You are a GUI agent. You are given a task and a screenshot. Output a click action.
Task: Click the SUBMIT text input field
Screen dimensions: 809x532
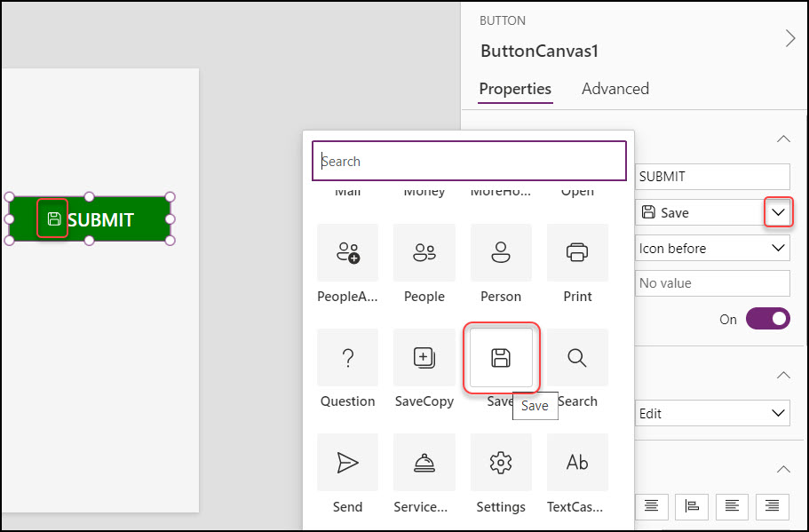712,177
